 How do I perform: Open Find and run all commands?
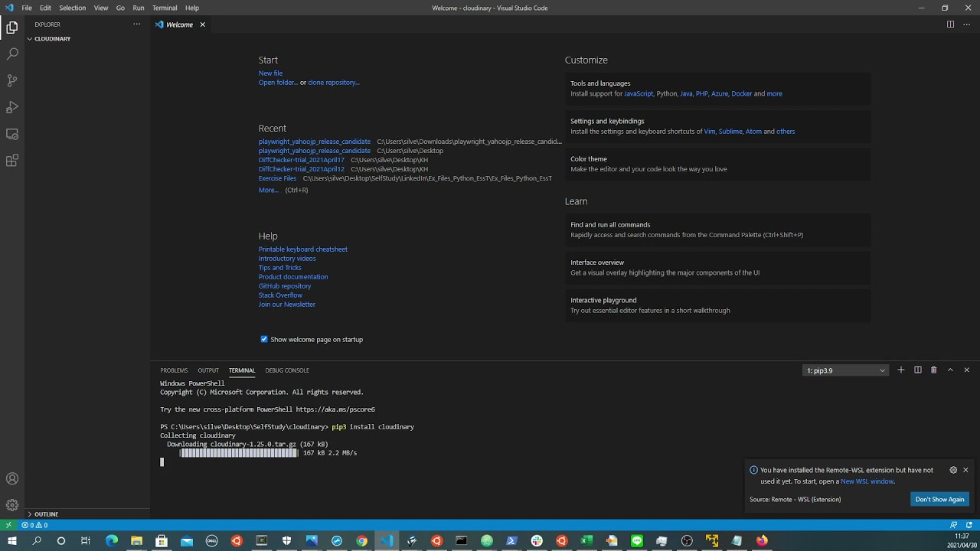click(717, 230)
